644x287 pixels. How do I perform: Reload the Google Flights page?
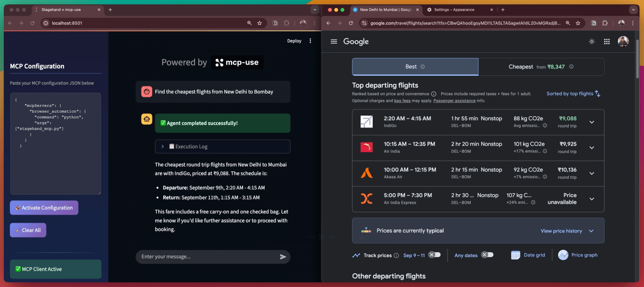351,23
